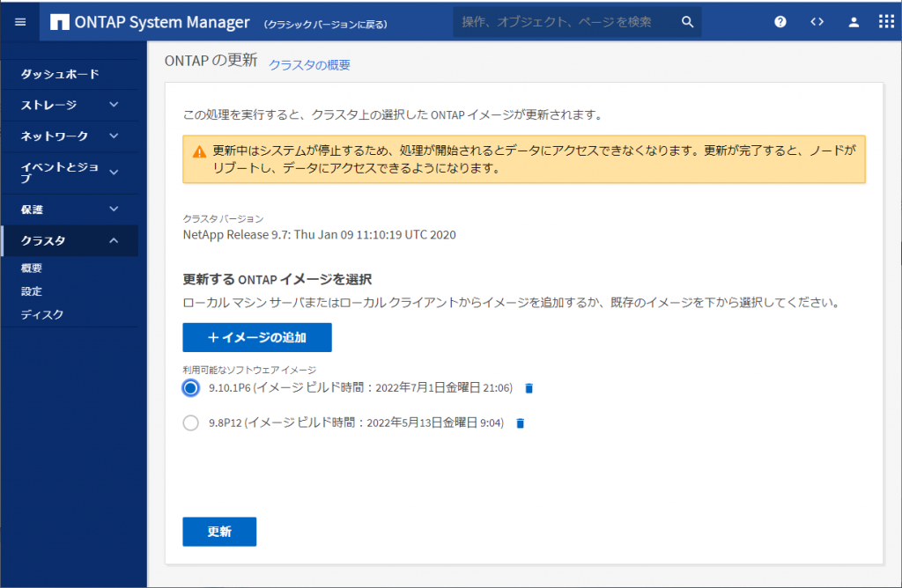
Task: Select the クラスタ sidebar section
Action: [x=70, y=240]
